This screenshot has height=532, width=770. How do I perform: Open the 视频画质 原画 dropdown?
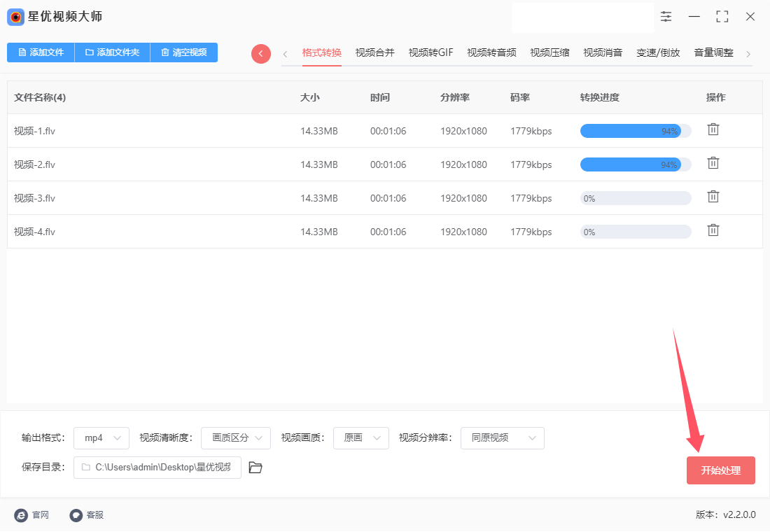[361, 438]
